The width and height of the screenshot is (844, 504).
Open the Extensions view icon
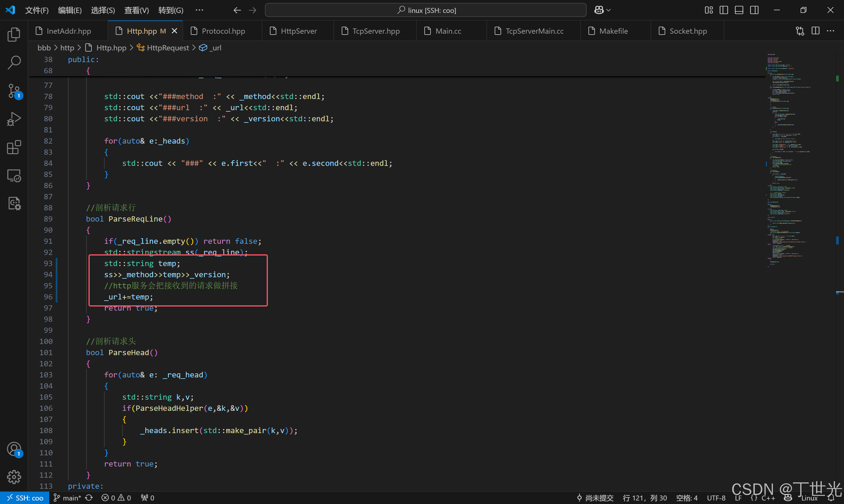coord(13,147)
